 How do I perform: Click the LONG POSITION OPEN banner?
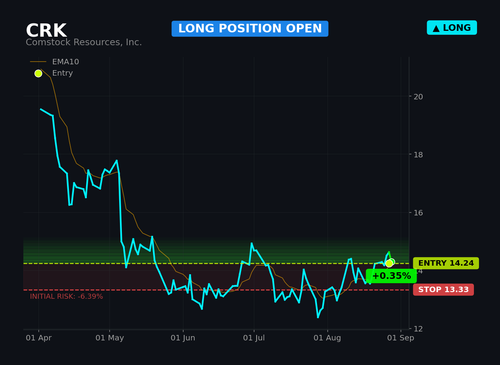click(250, 29)
